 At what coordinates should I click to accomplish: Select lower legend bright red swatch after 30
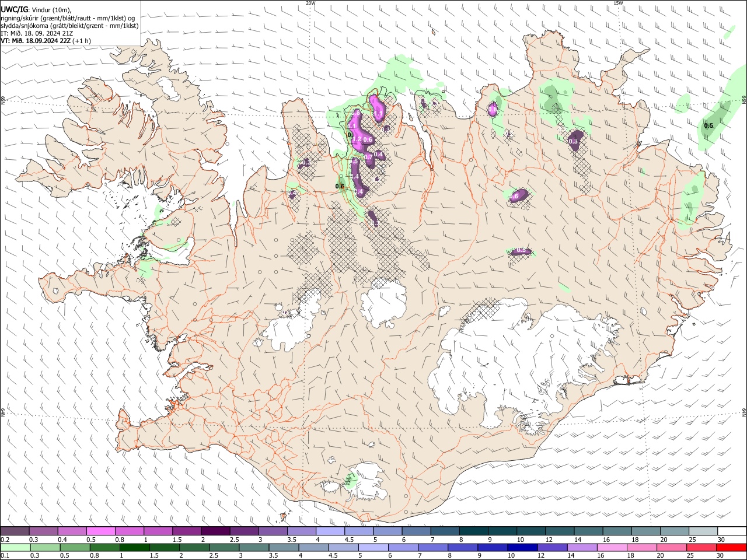point(731,547)
